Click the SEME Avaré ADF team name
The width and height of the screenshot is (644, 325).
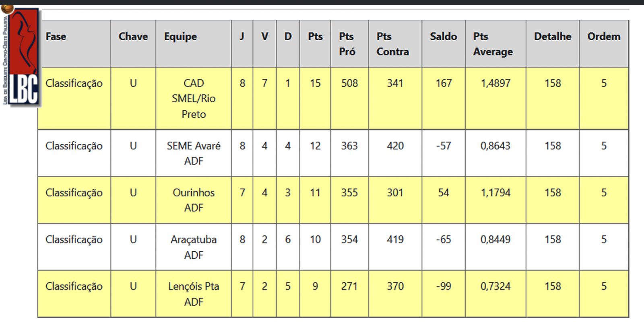[194, 153]
